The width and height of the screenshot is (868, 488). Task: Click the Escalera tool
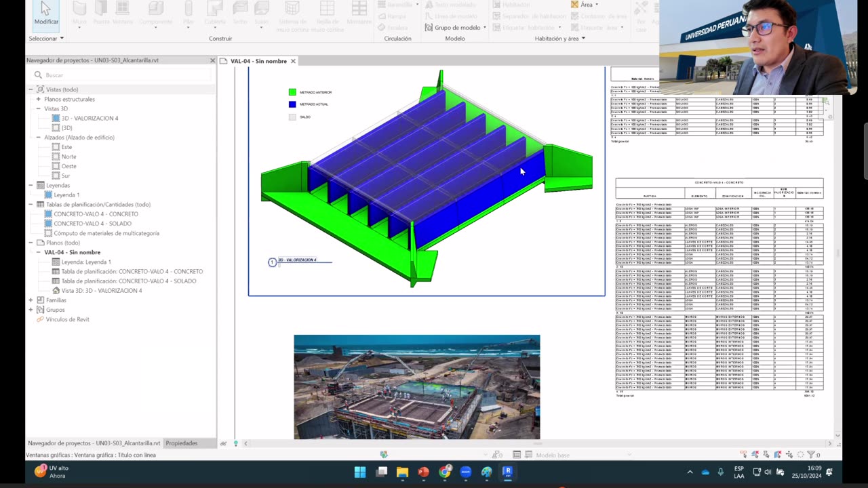[x=393, y=28]
